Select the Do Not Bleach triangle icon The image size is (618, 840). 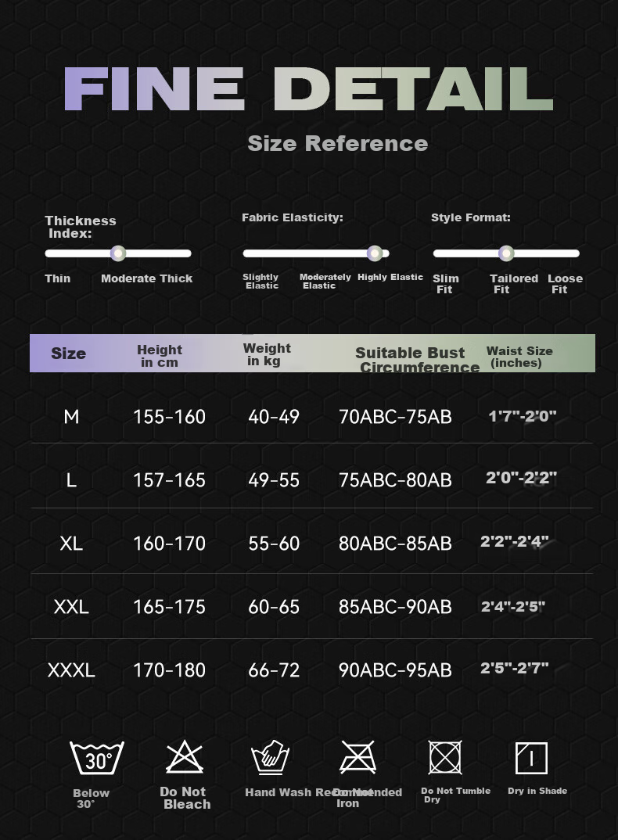tap(185, 757)
